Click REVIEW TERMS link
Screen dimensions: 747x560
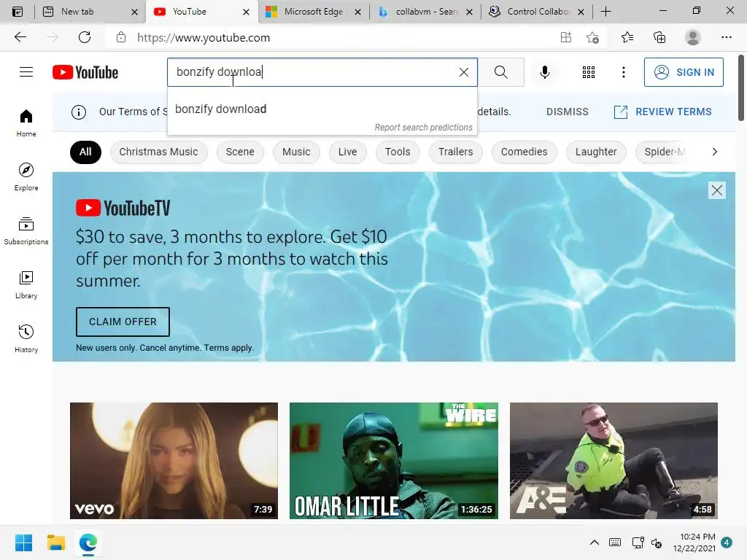click(662, 112)
